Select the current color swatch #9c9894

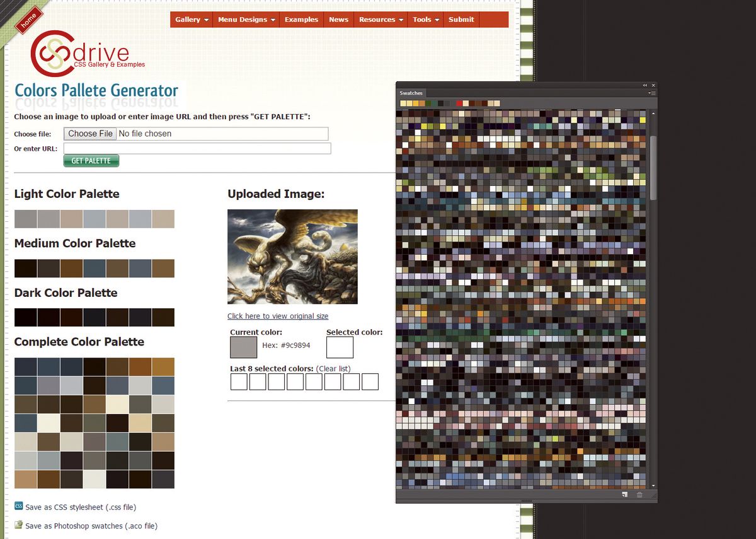(x=243, y=347)
